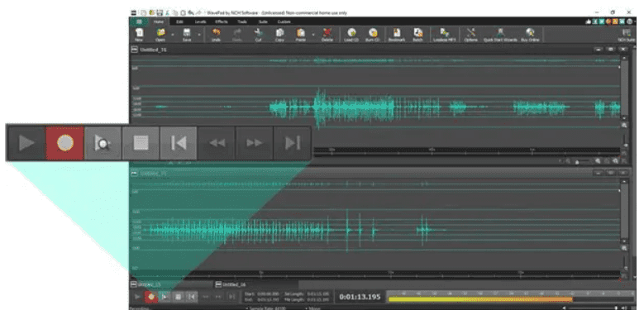Screen dimensions: 644x315
Task: Click the Bookmark toolbar icon
Action: point(397,35)
